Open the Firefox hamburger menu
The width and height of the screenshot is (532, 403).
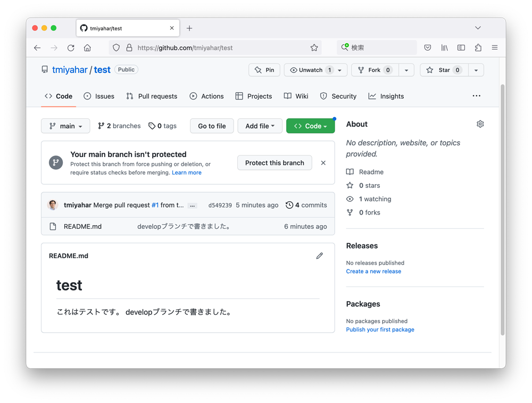pos(495,48)
